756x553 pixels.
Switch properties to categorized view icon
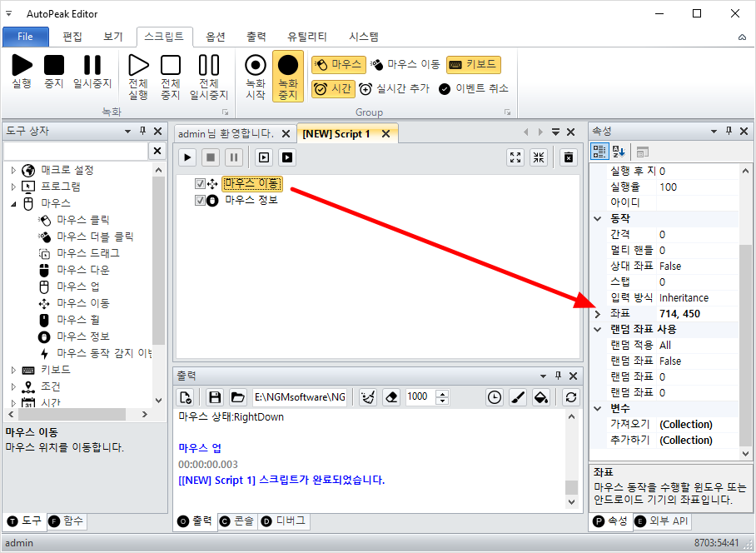[x=599, y=152]
